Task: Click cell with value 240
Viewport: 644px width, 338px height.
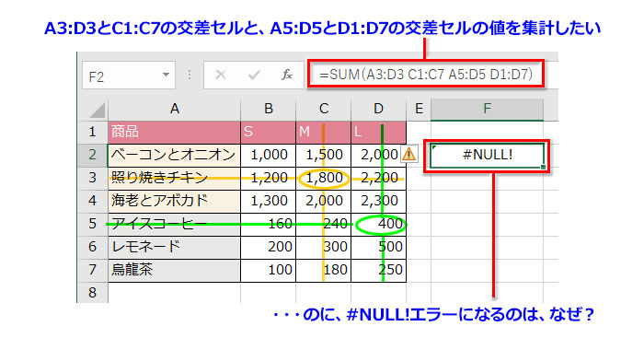Action: (x=324, y=224)
